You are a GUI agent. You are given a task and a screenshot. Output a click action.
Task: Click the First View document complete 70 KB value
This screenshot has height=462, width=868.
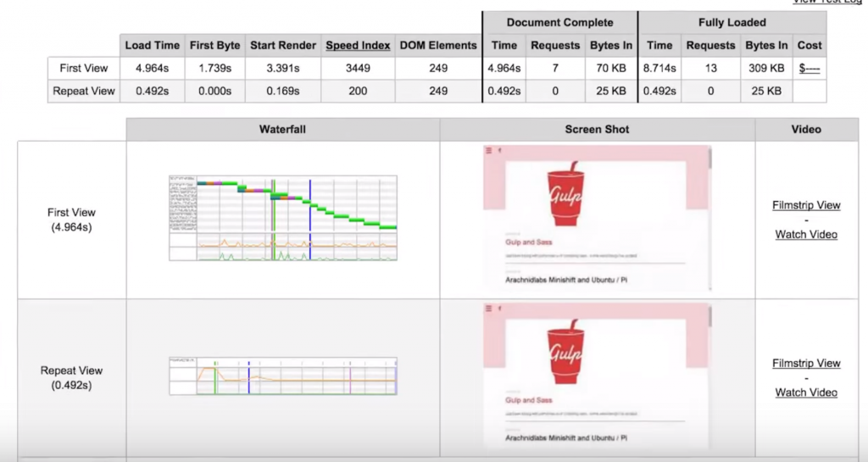(x=611, y=69)
